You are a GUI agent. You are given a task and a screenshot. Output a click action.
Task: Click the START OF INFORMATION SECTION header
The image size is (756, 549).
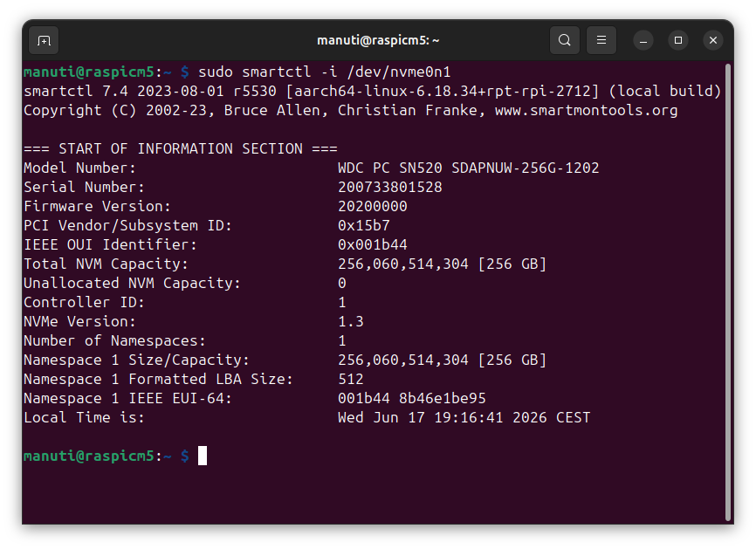(181, 149)
